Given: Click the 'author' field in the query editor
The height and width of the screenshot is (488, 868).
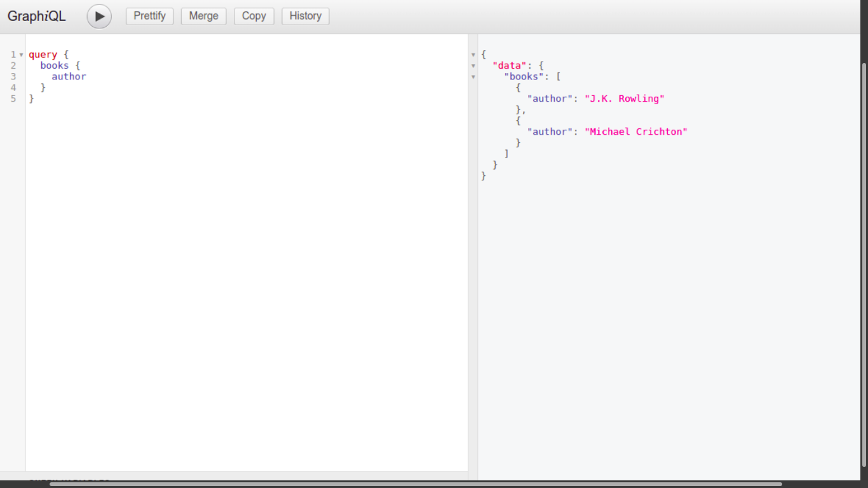Looking at the screenshot, I should click(x=69, y=76).
